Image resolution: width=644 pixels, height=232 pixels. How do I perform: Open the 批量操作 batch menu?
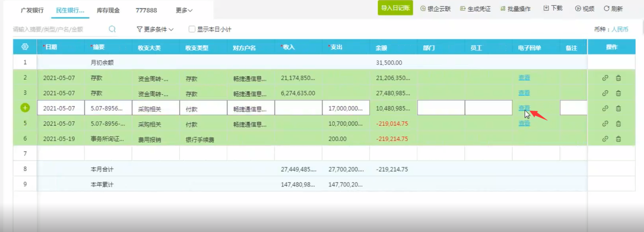coord(516,8)
